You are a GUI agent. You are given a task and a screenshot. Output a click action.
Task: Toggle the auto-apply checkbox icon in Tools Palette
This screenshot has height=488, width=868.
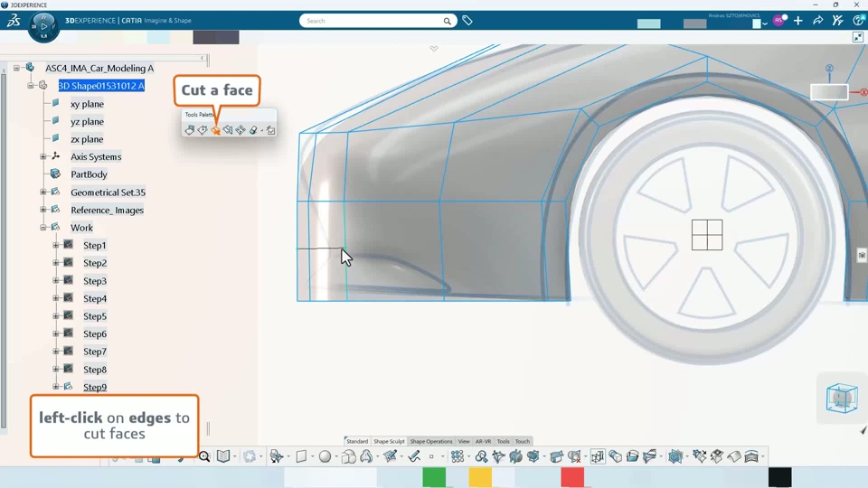pos(270,130)
